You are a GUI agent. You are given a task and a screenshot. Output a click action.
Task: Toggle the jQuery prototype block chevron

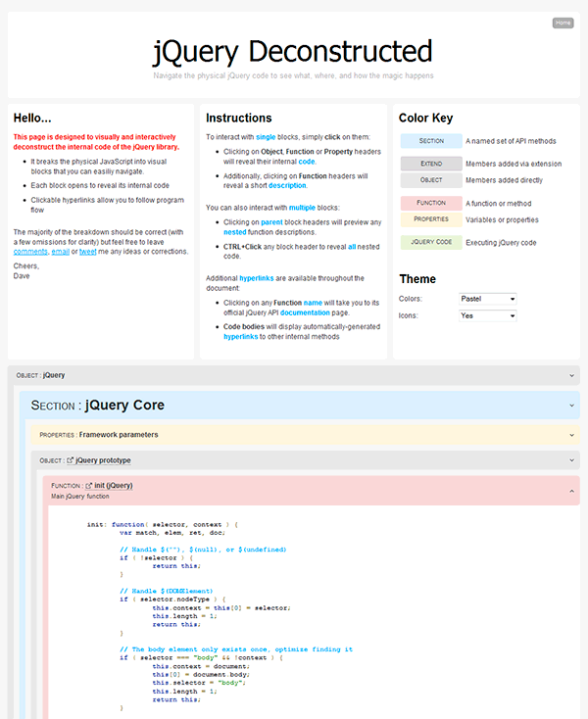572,460
